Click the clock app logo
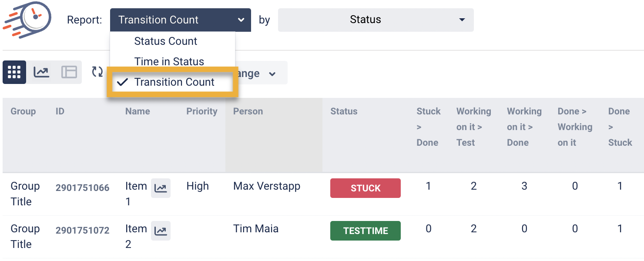Image resolution: width=644 pixels, height=261 pixels. pyautogui.click(x=28, y=20)
